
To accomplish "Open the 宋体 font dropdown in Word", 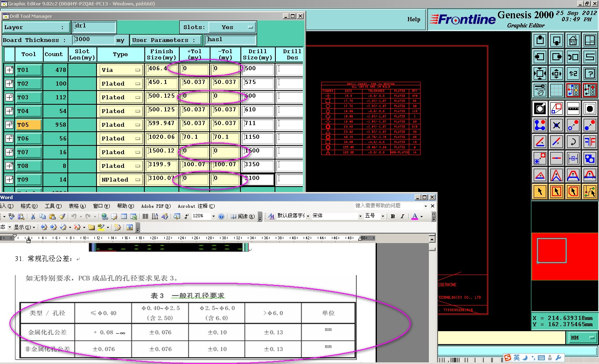I will click(x=360, y=216).
